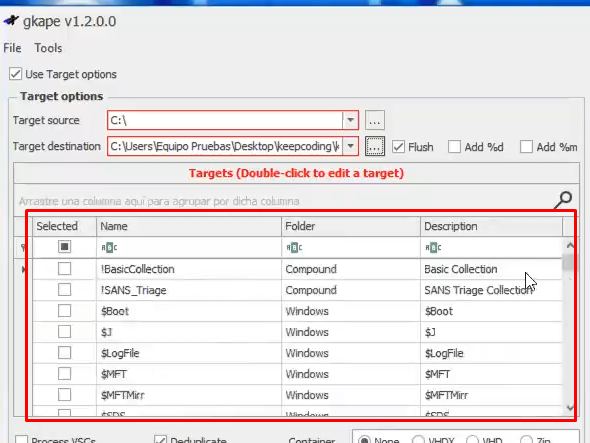Sort by the Folder column header
590x443 pixels.
pyautogui.click(x=350, y=226)
